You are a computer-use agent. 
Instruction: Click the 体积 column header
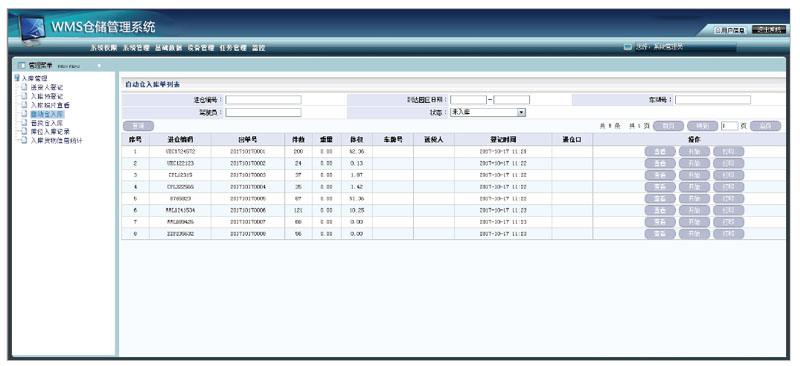click(x=357, y=139)
